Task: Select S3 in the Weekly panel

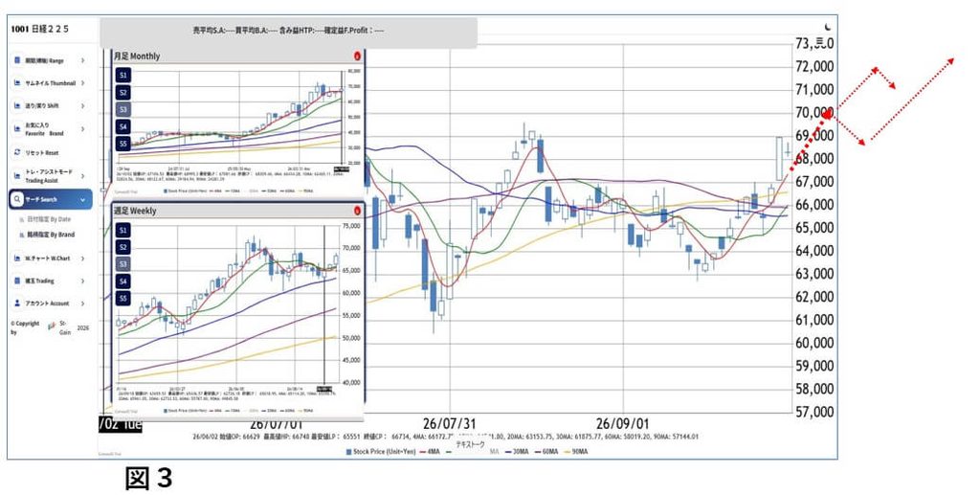Action: 123,264
